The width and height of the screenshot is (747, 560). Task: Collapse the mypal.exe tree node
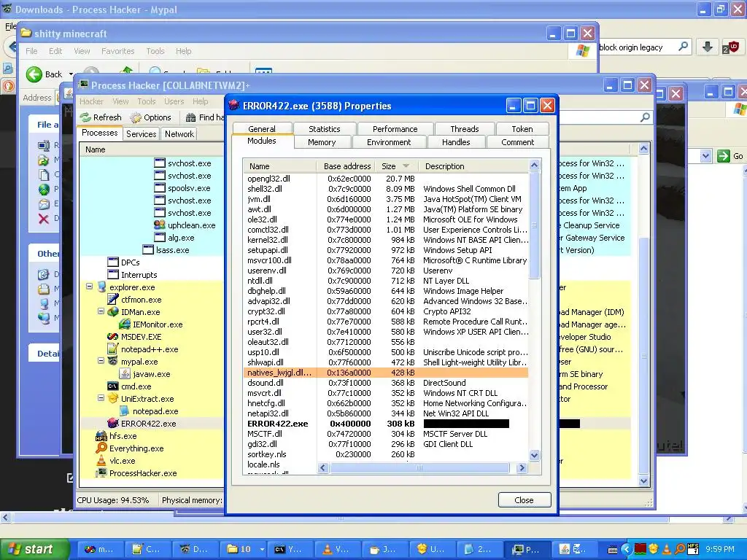(101, 361)
